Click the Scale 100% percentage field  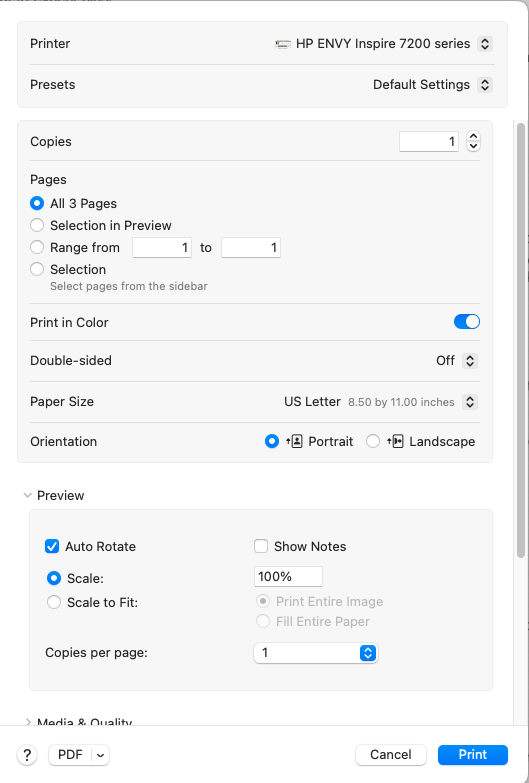click(x=288, y=577)
